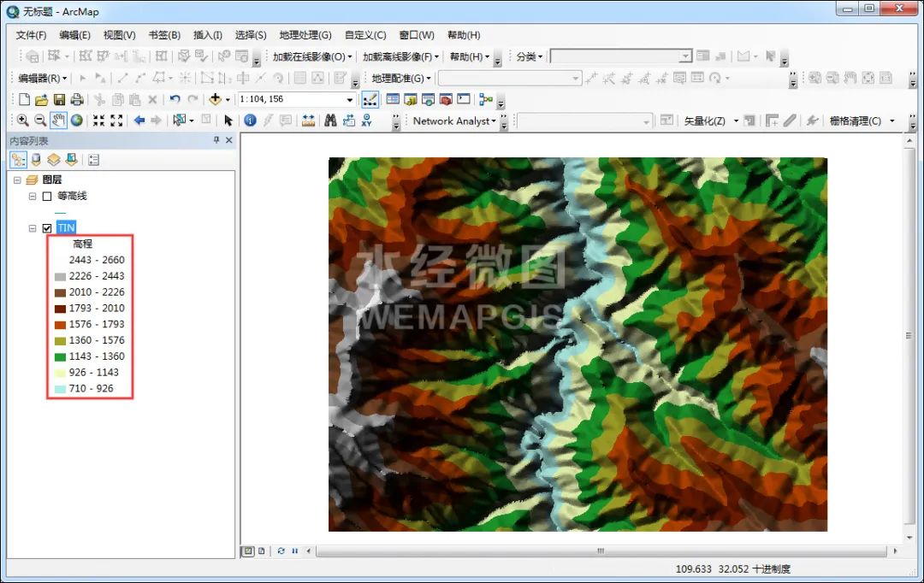Open an existing map document
Image resolution: width=924 pixels, height=583 pixels.
pos(41,99)
